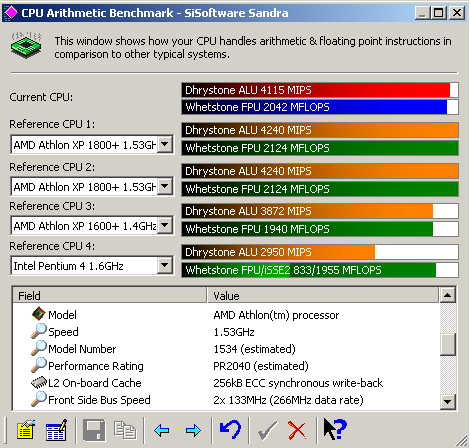Screen dimensions: 470x448
Task: Click the list scrollbar down arrow
Action: tap(447, 401)
